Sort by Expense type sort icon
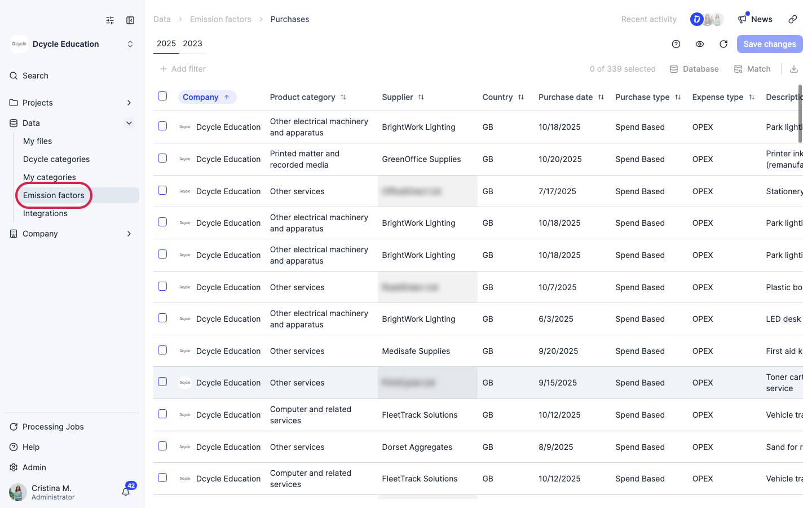 pos(752,97)
